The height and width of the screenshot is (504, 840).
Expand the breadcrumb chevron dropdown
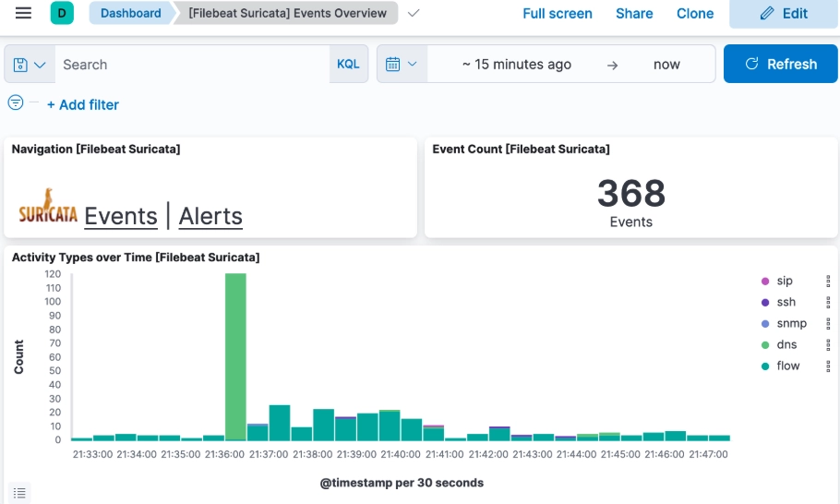pos(413,13)
